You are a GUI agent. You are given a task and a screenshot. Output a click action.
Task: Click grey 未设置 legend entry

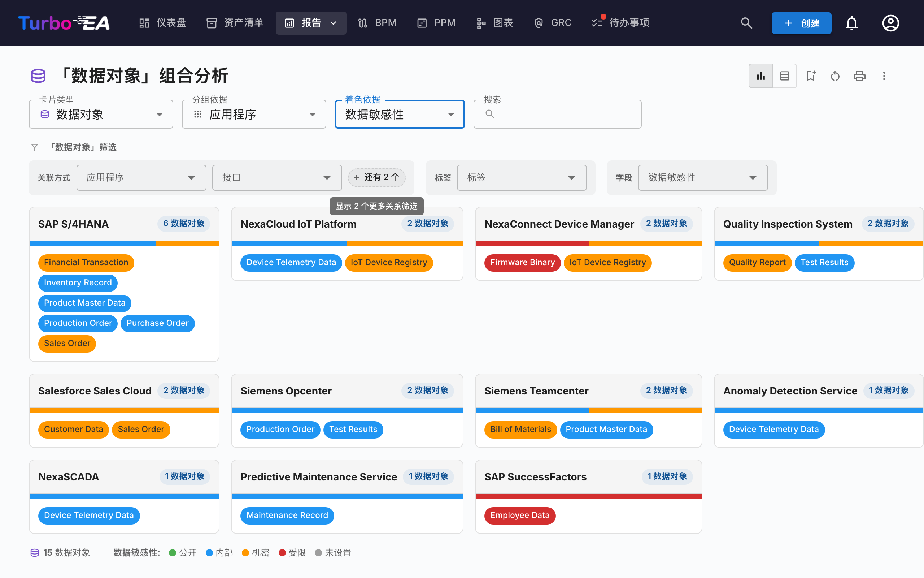tap(332, 553)
